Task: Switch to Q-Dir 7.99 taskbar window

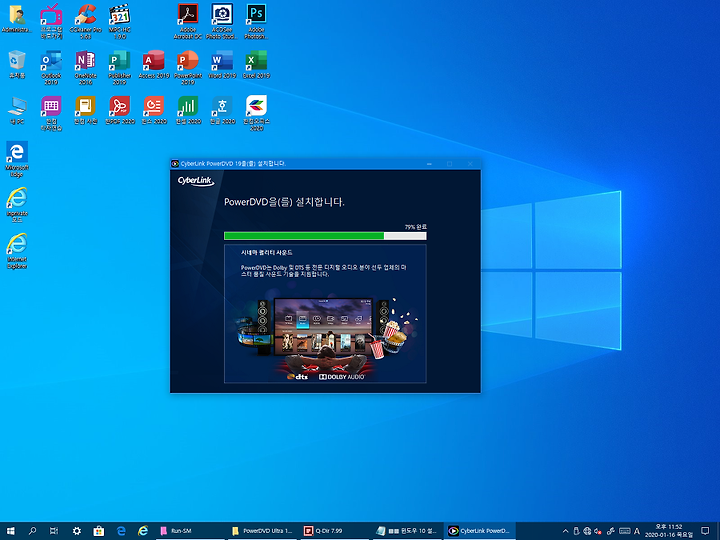Action: 335,531
